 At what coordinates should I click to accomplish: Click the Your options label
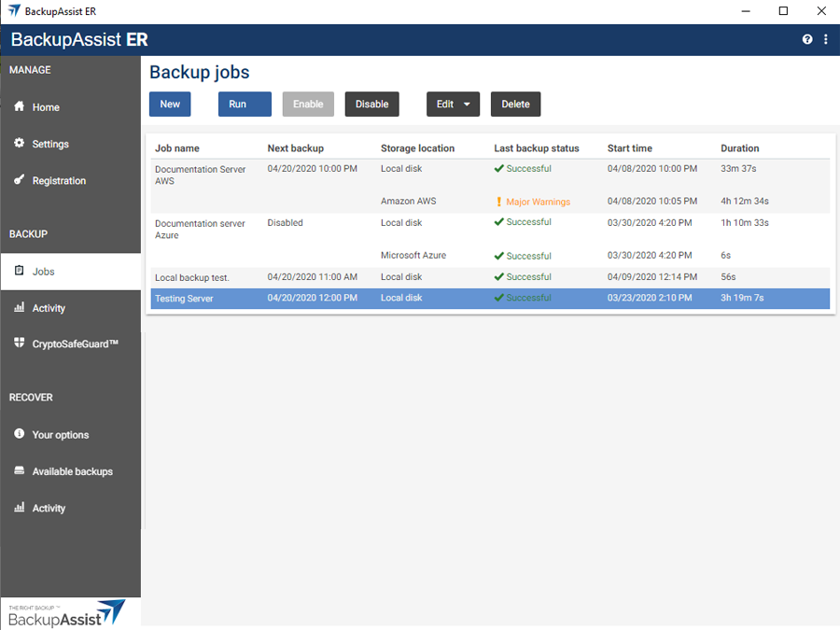pyautogui.click(x=61, y=435)
